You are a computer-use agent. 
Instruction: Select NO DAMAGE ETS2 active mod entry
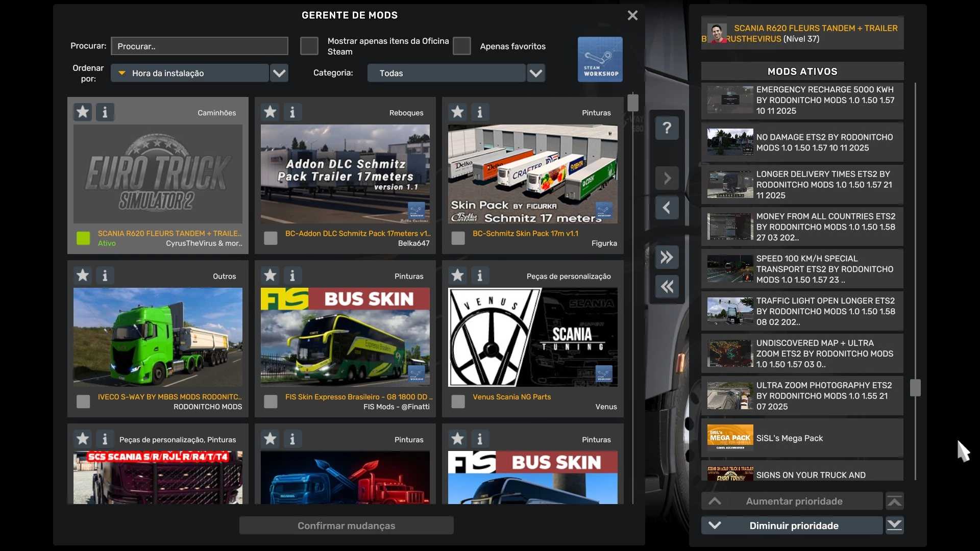802,142
